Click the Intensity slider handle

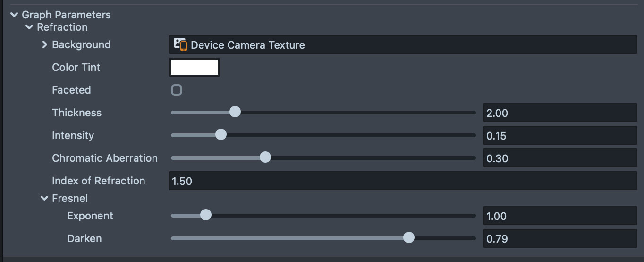[220, 135]
